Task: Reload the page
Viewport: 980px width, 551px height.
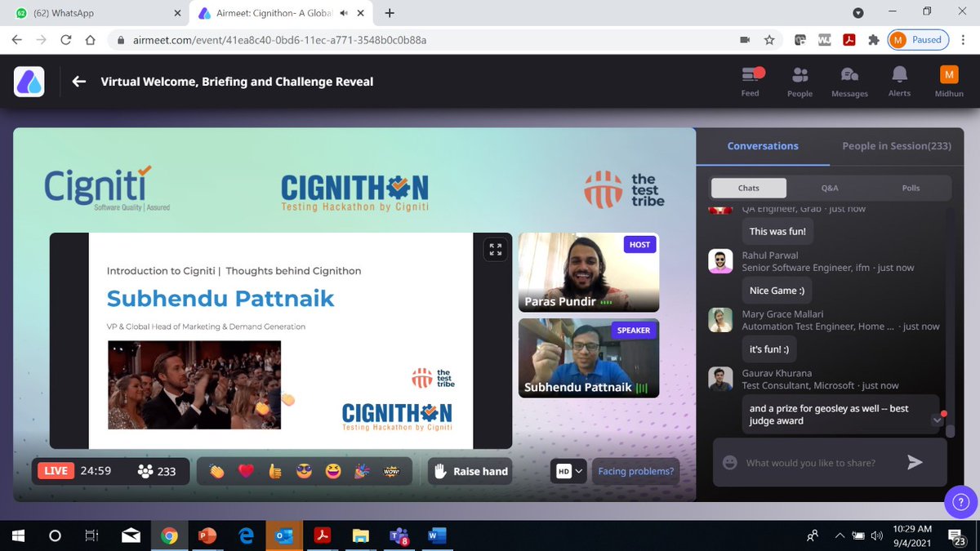Action: [x=66, y=40]
